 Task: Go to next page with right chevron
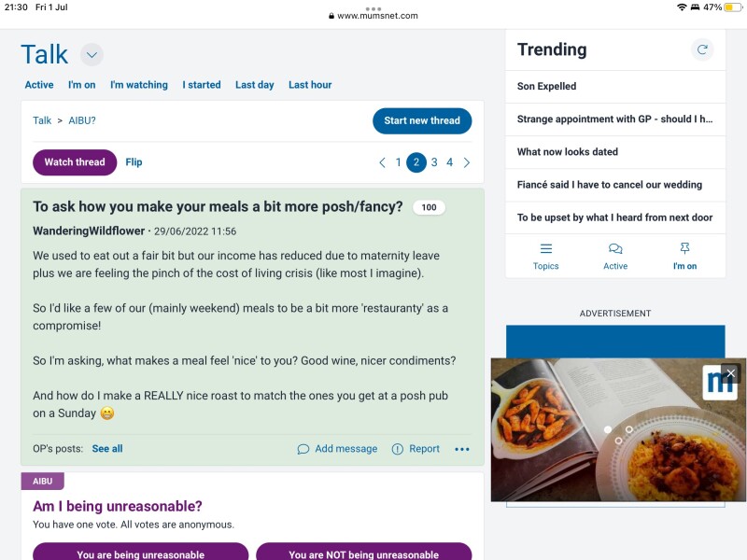coord(467,161)
